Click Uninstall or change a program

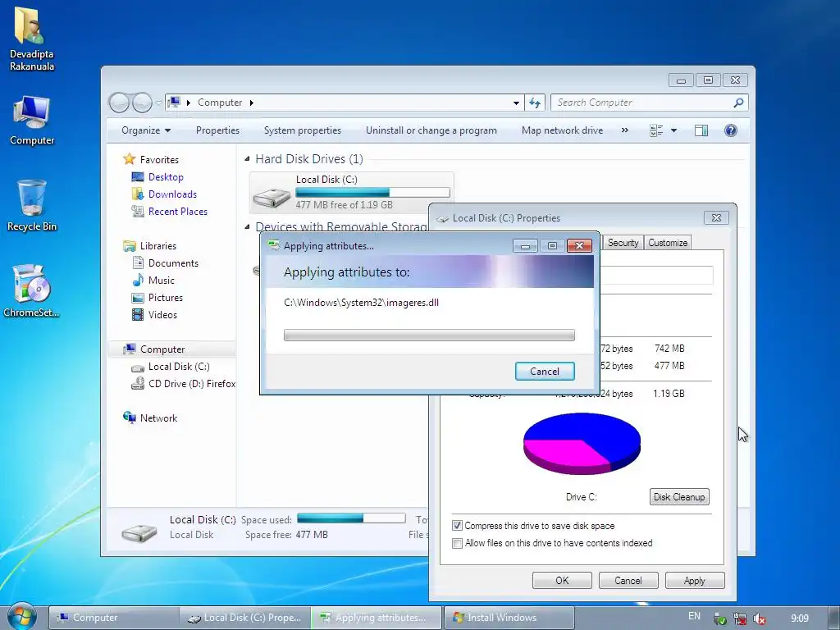[431, 130]
